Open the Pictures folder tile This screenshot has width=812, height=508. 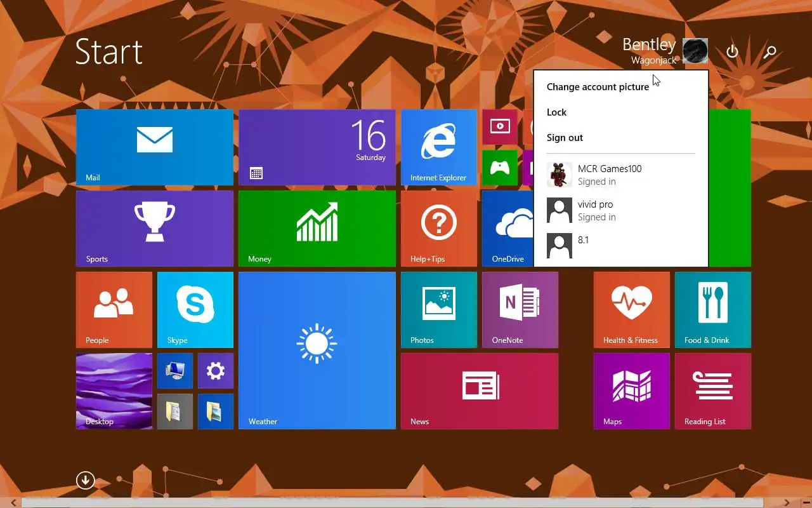point(216,411)
